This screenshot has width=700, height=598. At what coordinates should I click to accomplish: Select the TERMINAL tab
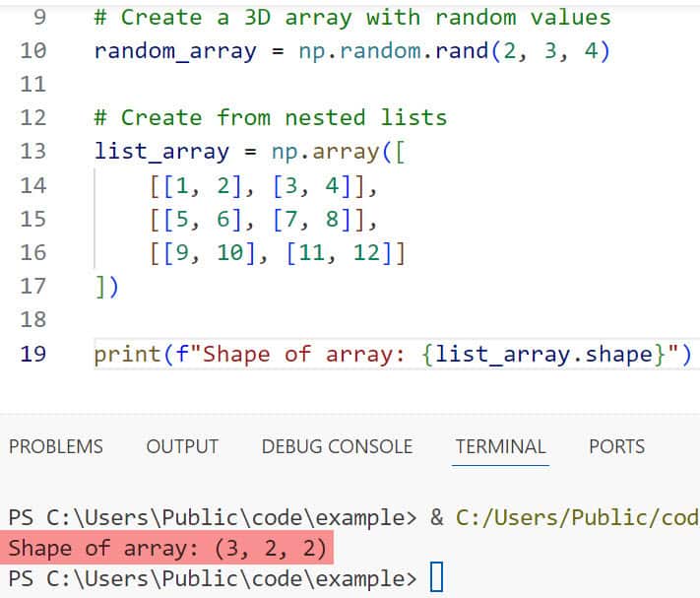coord(500,446)
